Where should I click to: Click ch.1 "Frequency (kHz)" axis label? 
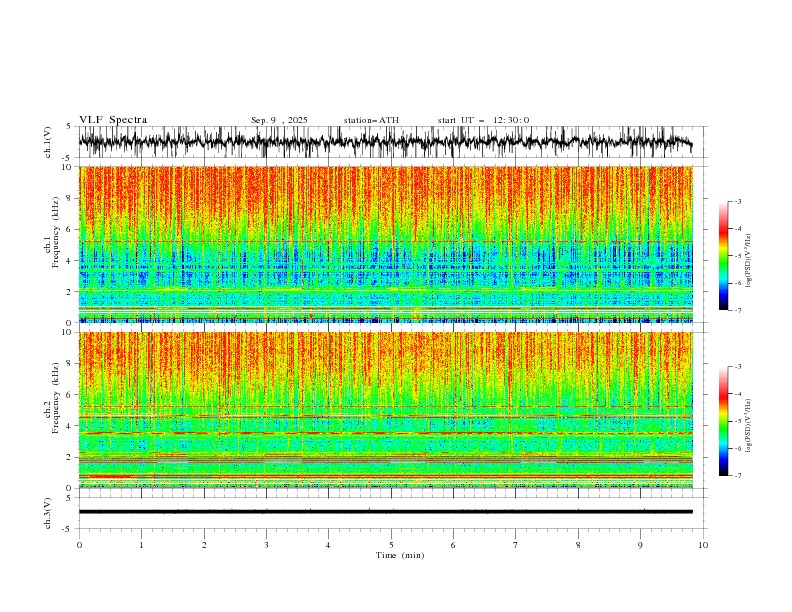(x=55, y=232)
